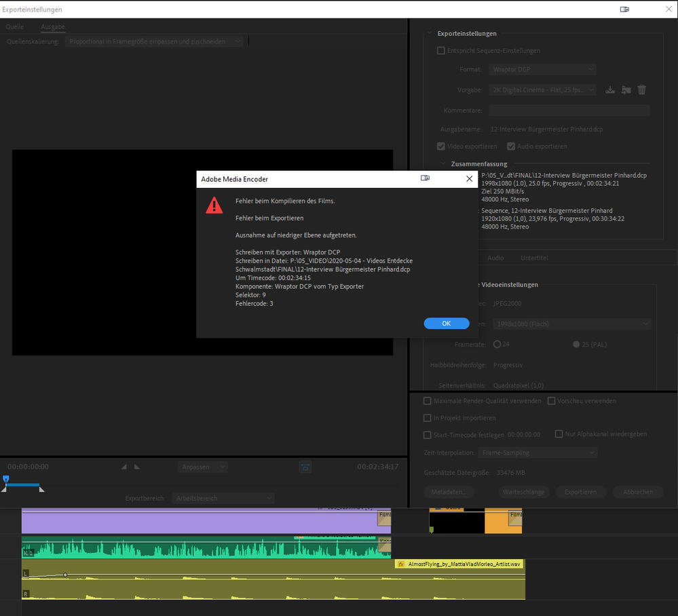Toggle Video exportieren checkbox
The height and width of the screenshot is (616, 678).
pyautogui.click(x=440, y=146)
